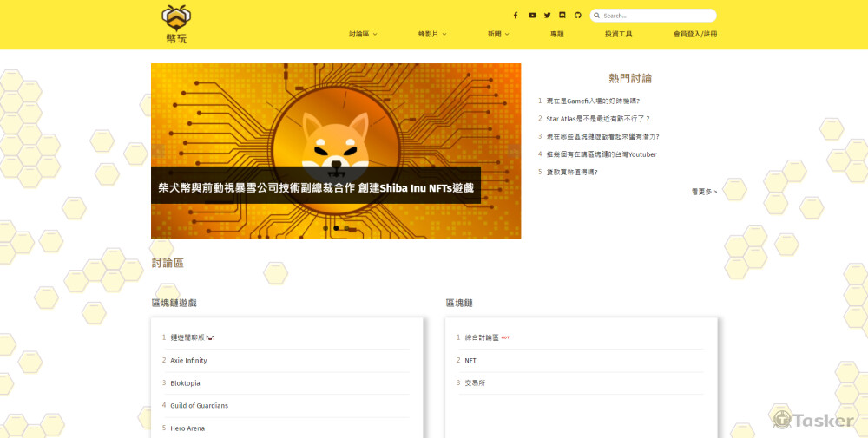Open the Shiba Inu NFTs banner headline
Viewport: 868px width, 438px height.
pyautogui.click(x=316, y=187)
